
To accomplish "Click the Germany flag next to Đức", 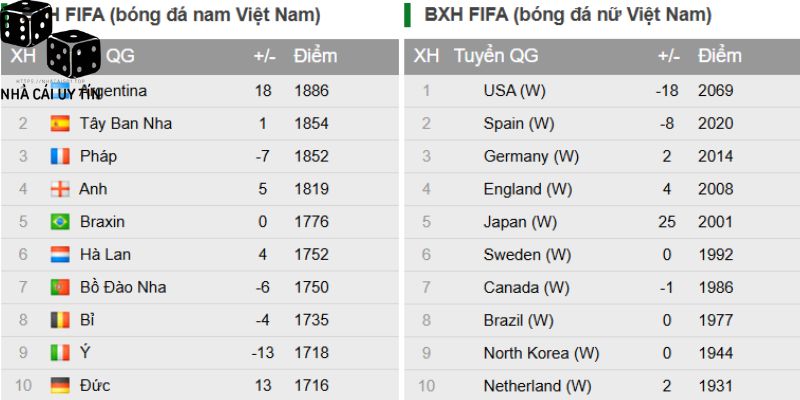I will tap(60, 386).
